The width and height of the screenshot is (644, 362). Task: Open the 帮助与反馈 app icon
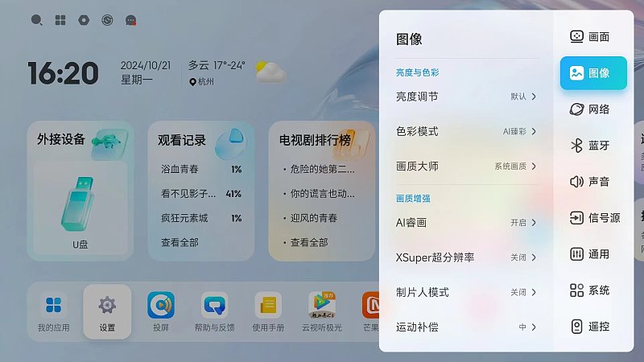pyautogui.click(x=214, y=311)
